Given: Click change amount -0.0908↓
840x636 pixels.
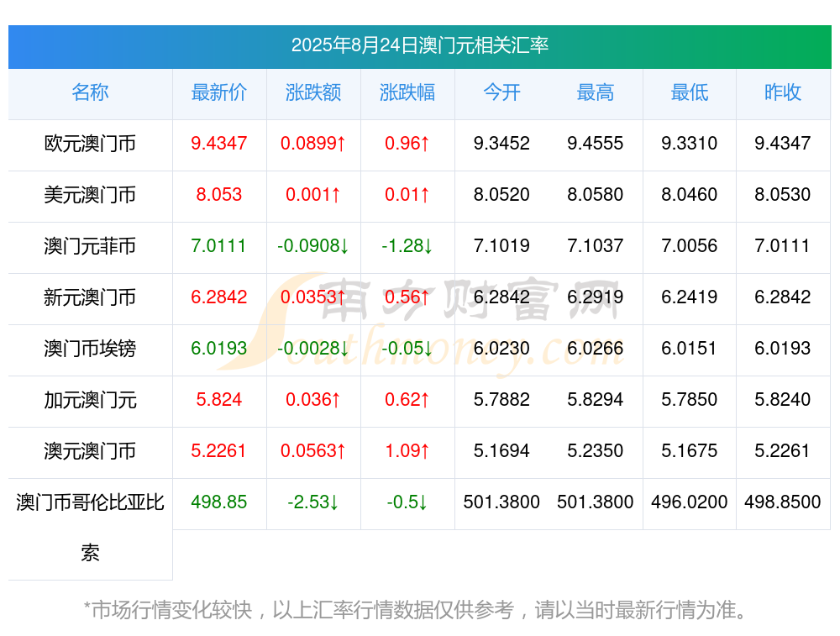Looking at the screenshot, I should [x=313, y=246].
